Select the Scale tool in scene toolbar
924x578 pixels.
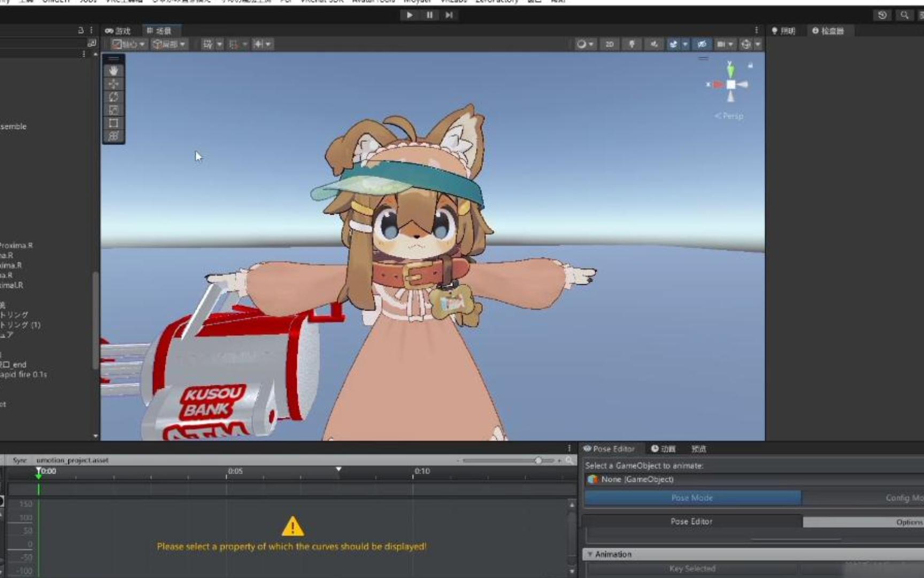pyautogui.click(x=113, y=110)
